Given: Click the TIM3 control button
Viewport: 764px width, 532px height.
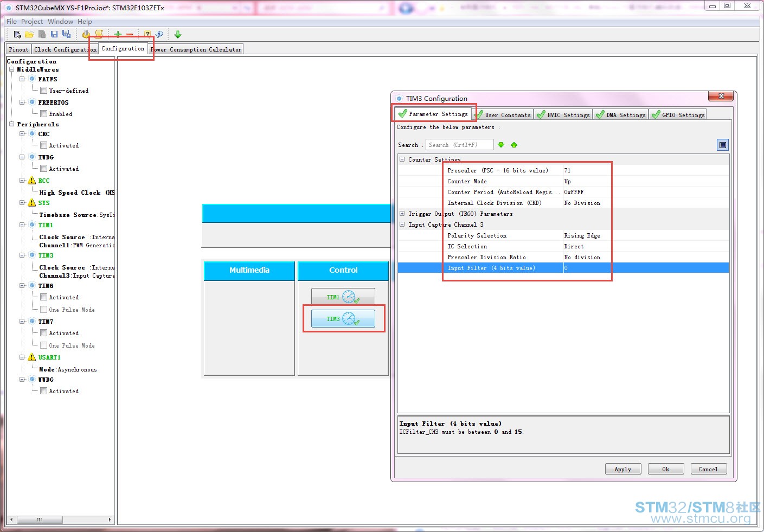Looking at the screenshot, I should pos(343,319).
